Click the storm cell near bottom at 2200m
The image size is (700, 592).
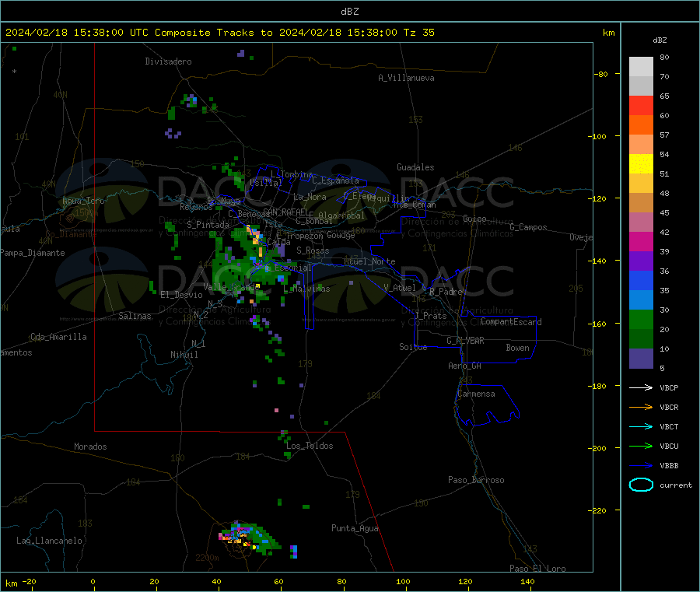coord(248,538)
